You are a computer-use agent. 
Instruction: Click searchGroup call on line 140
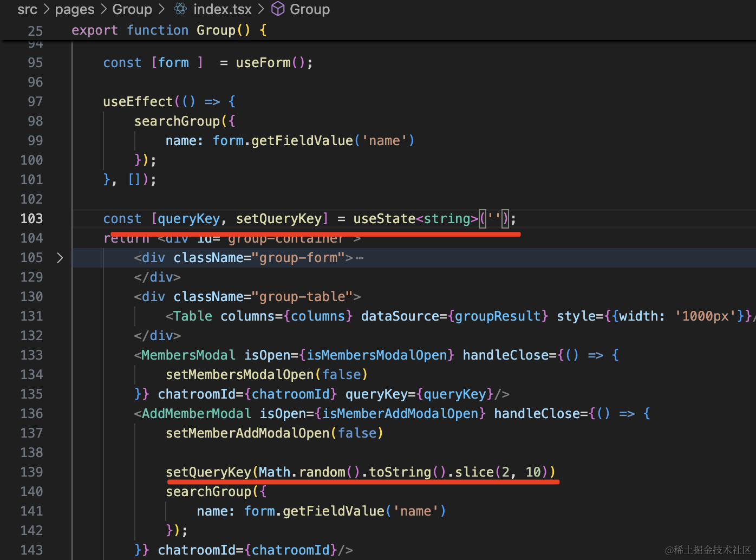[x=208, y=492]
